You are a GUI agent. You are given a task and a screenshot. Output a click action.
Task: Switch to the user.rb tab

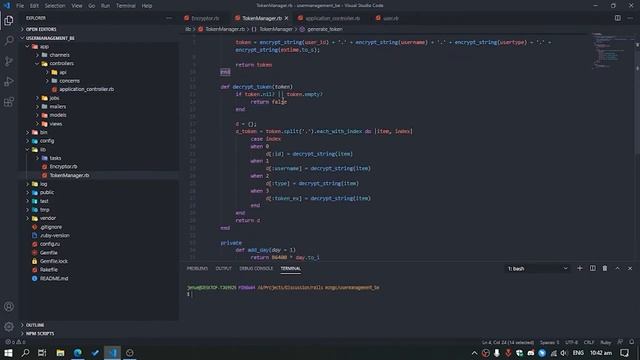(x=391, y=18)
